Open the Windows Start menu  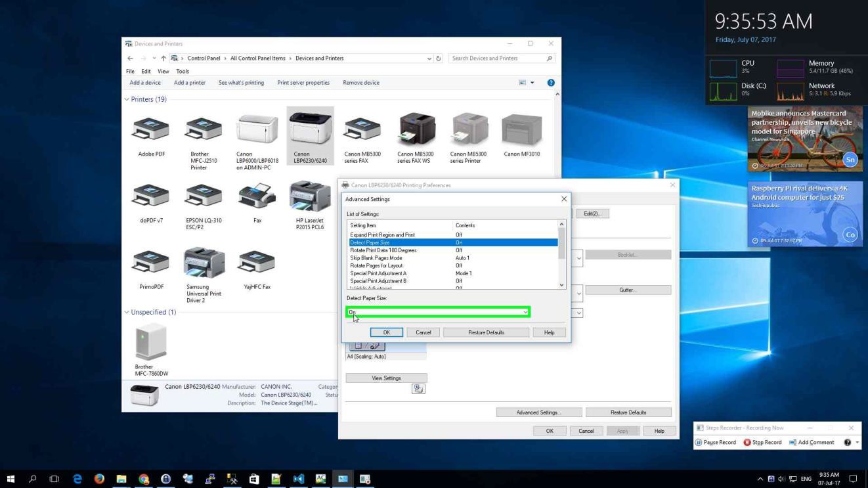[x=11, y=478]
